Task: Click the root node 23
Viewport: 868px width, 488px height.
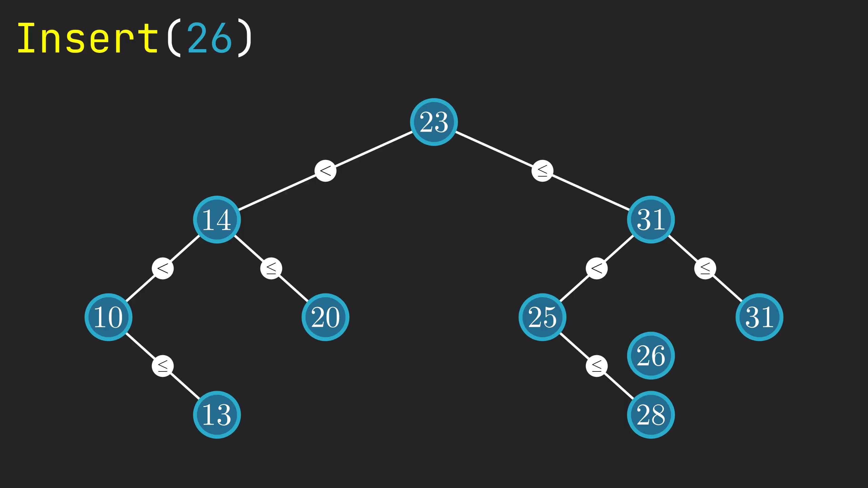Action: pos(434,122)
